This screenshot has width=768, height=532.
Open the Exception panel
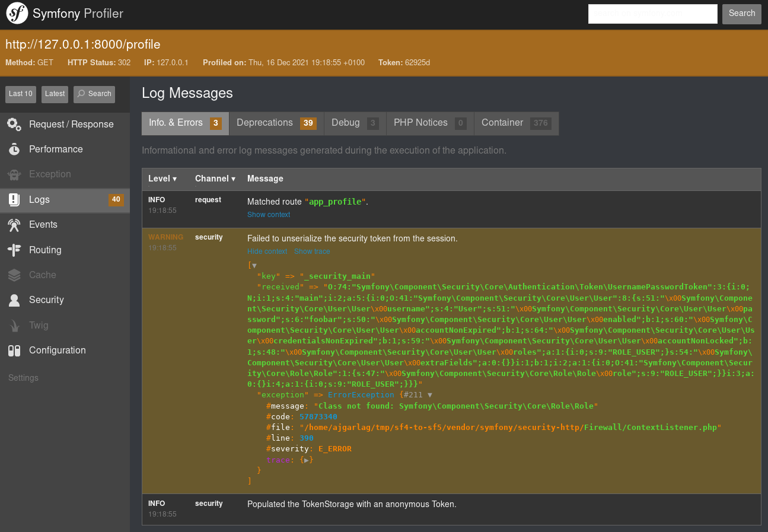point(65,174)
